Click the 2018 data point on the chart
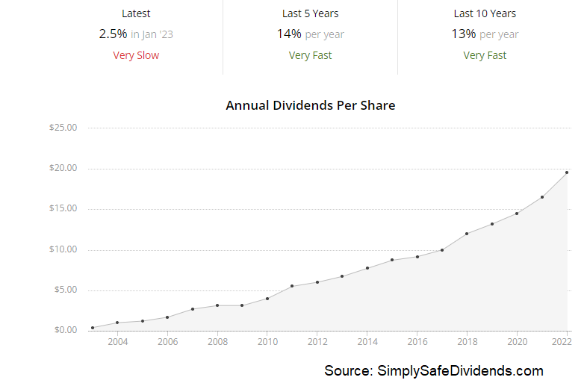 click(467, 234)
